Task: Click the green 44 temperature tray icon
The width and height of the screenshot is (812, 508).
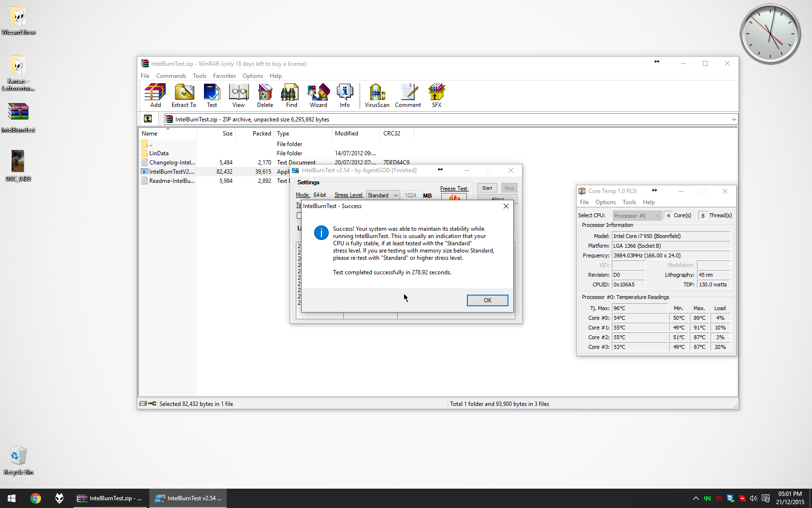Action: pos(707,498)
